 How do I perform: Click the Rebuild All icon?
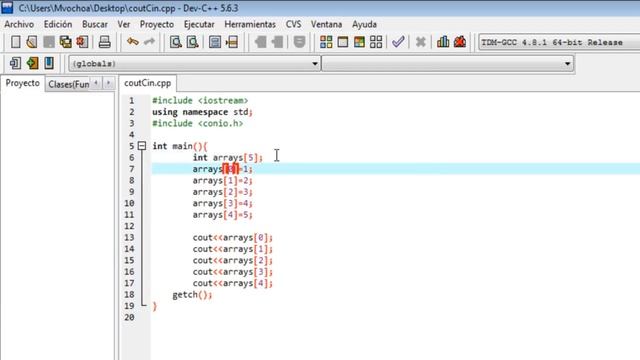point(376,42)
